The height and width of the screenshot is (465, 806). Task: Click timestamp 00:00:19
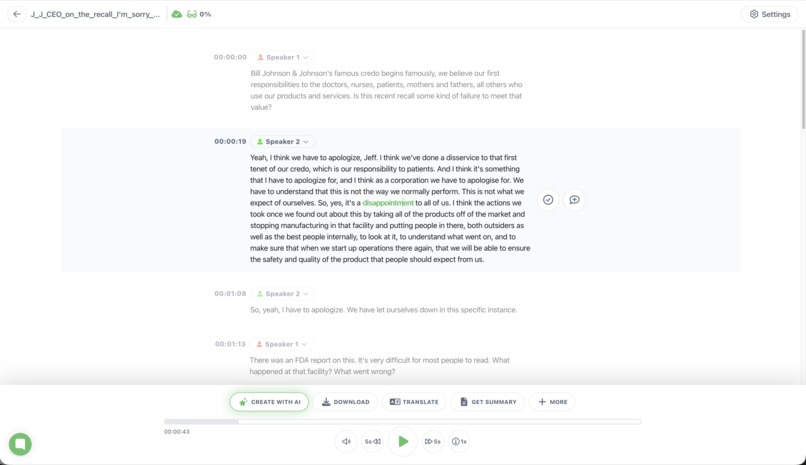coord(230,141)
